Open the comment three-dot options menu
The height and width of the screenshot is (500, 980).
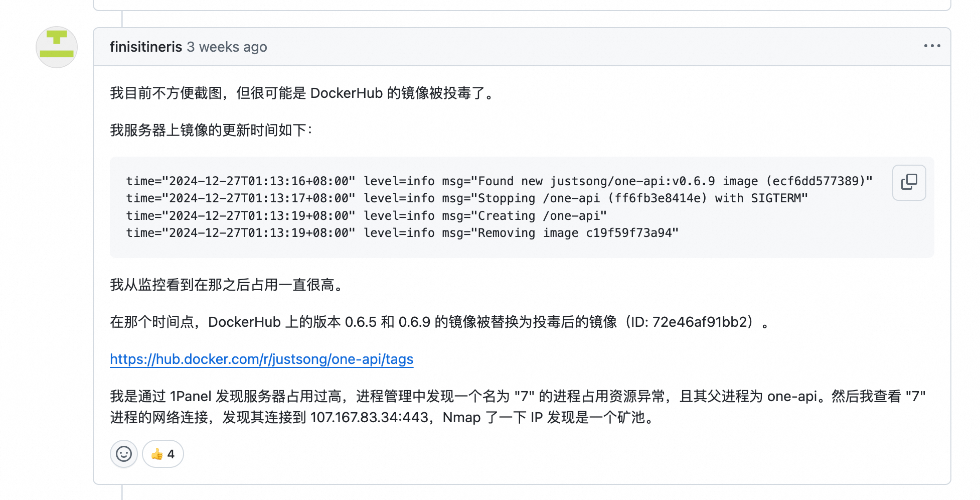(x=932, y=46)
